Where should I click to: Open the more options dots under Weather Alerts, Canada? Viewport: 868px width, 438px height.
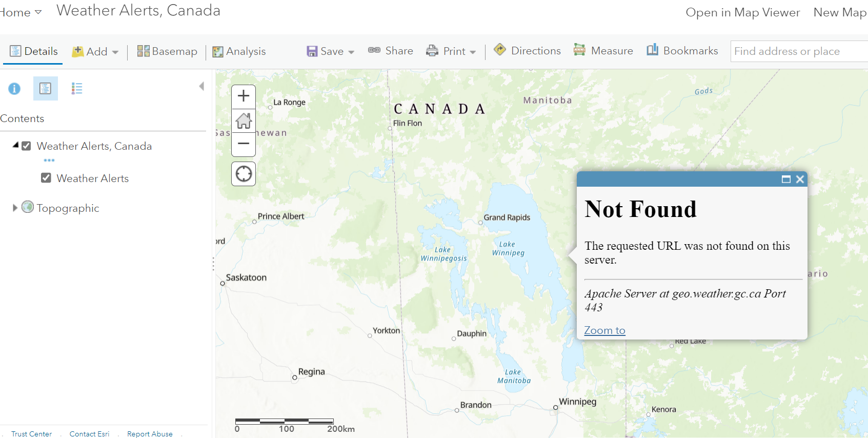point(49,160)
